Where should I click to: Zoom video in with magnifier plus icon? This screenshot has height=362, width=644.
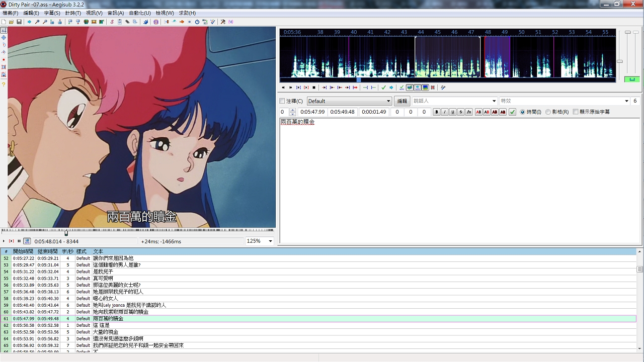(37, 22)
